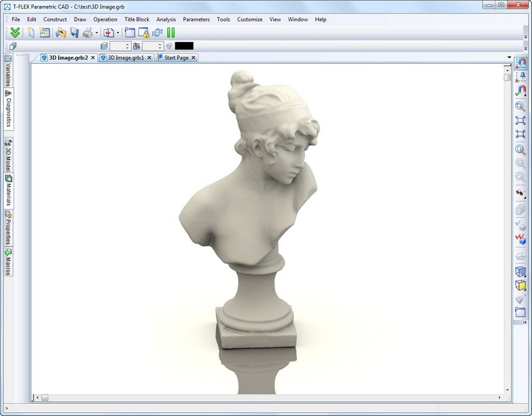
Task: Click the blue refresh arrows icon
Action: (x=157, y=32)
